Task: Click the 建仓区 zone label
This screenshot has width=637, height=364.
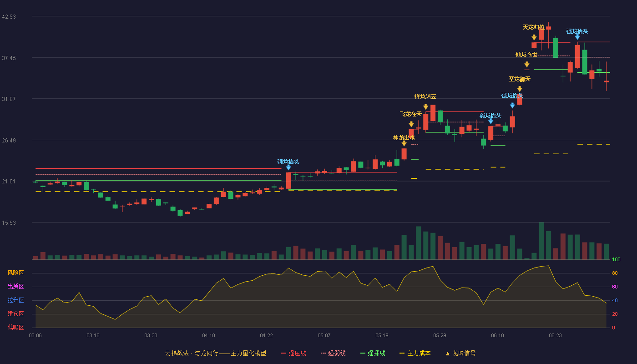Action: pos(15,314)
